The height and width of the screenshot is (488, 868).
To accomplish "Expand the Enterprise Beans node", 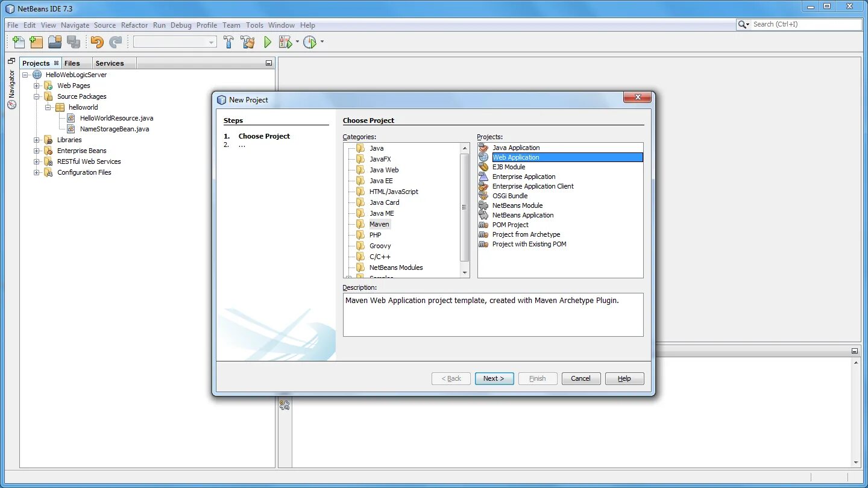I will click(x=37, y=151).
